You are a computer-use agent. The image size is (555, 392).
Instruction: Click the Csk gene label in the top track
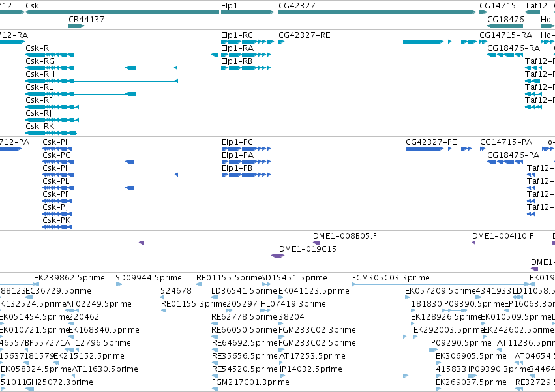32,6
